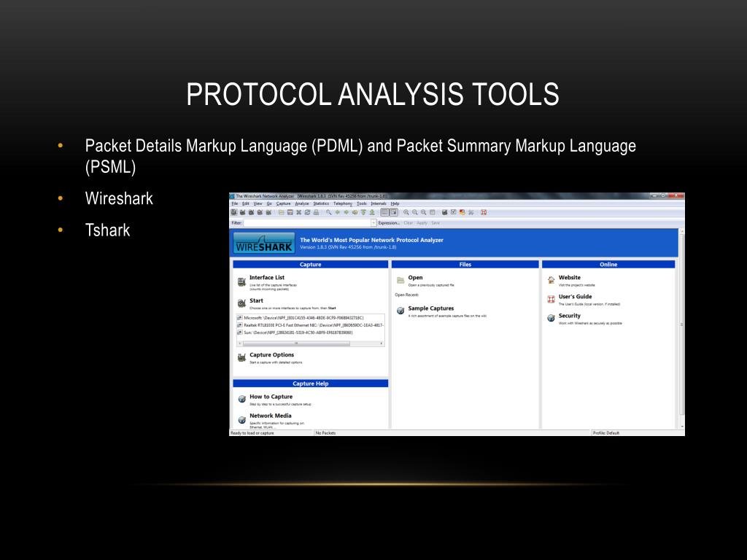Toggle the colorize packet list button
The width and height of the screenshot is (747, 560).
point(385,212)
